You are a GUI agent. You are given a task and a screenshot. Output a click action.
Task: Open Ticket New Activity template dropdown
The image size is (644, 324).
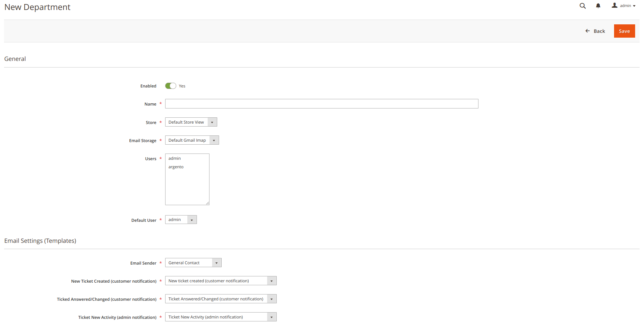(x=221, y=317)
